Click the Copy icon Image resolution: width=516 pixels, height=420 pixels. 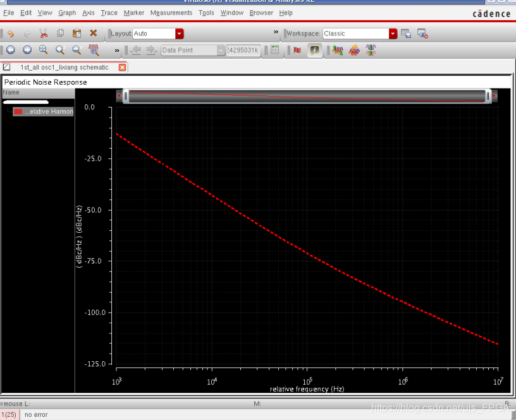(60, 34)
